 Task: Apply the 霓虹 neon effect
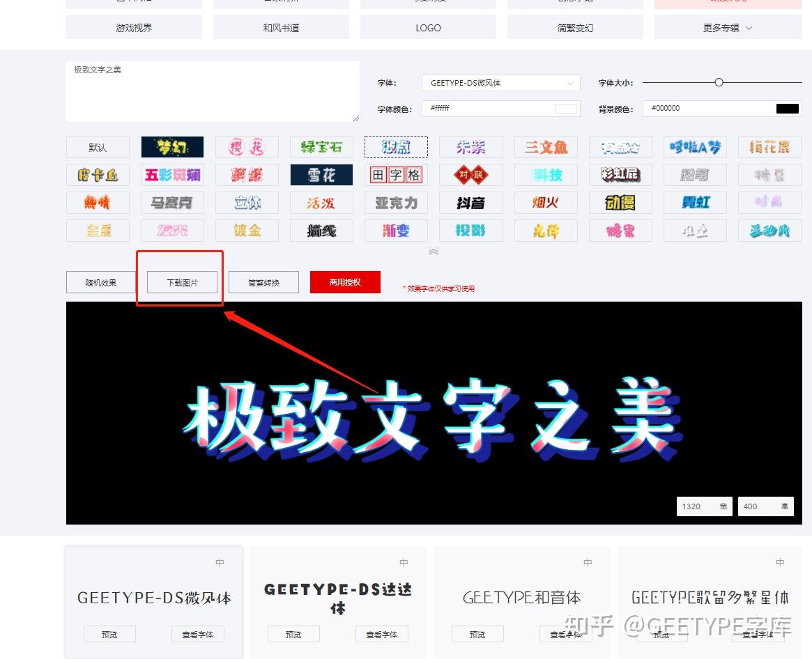(695, 203)
